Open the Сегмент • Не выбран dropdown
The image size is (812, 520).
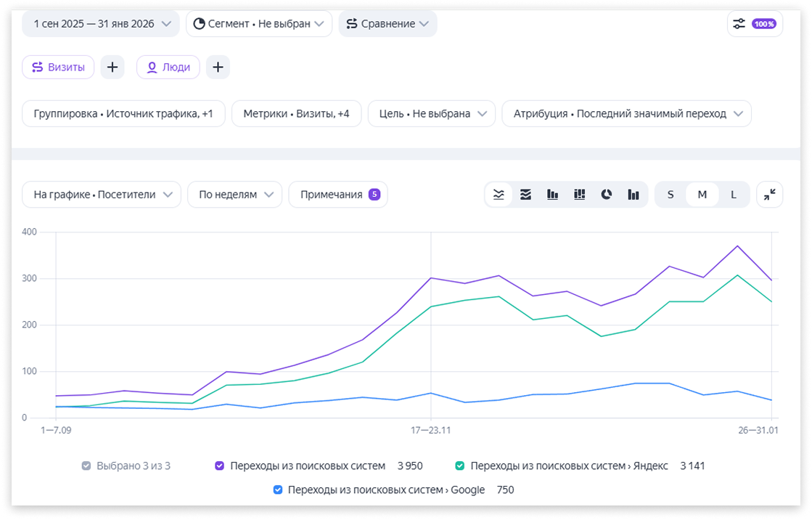pos(259,24)
